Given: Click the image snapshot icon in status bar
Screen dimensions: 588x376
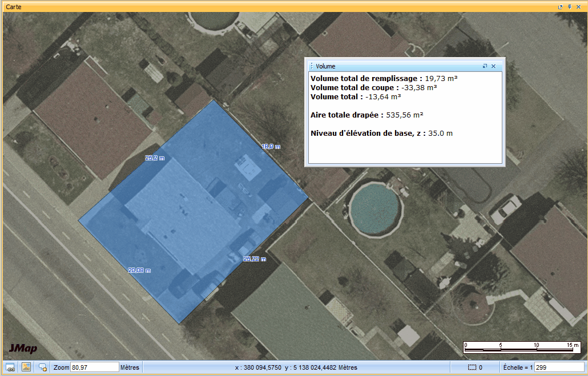Looking at the screenshot, I should (27, 367).
